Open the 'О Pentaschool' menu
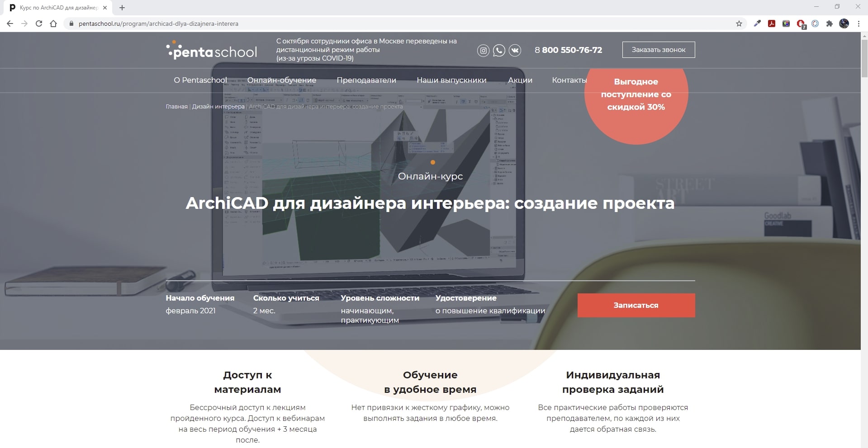Image resolution: width=868 pixels, height=448 pixels. point(200,80)
